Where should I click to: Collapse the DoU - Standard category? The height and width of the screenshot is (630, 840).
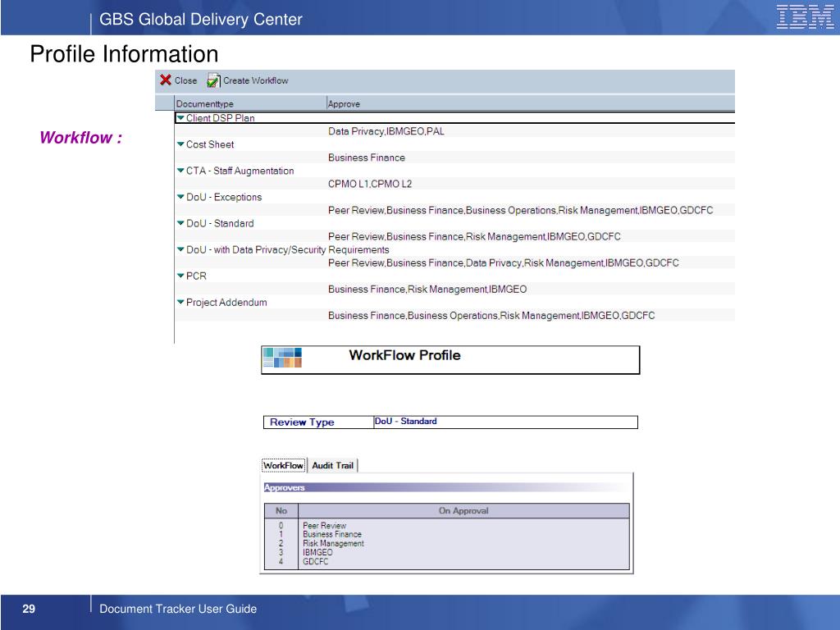(x=180, y=223)
